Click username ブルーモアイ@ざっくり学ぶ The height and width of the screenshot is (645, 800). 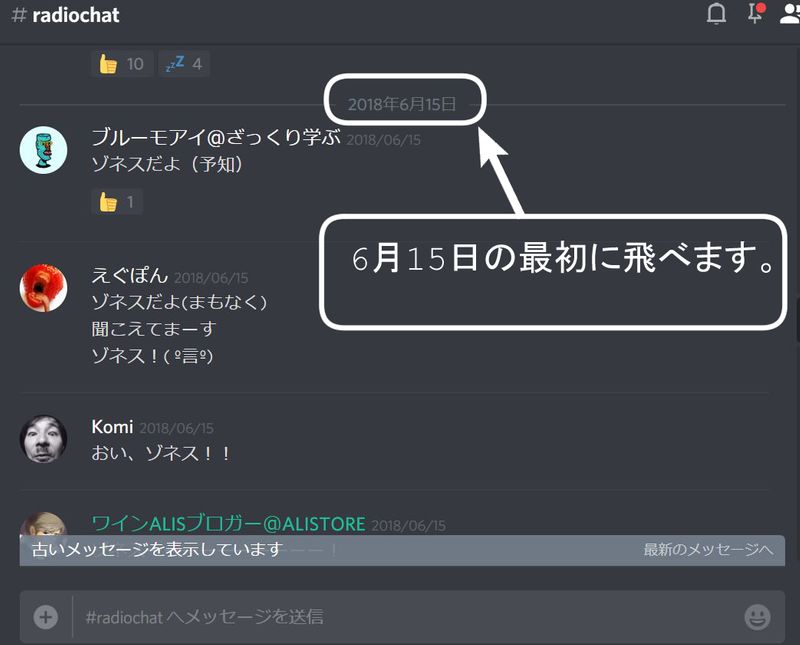pos(216,138)
